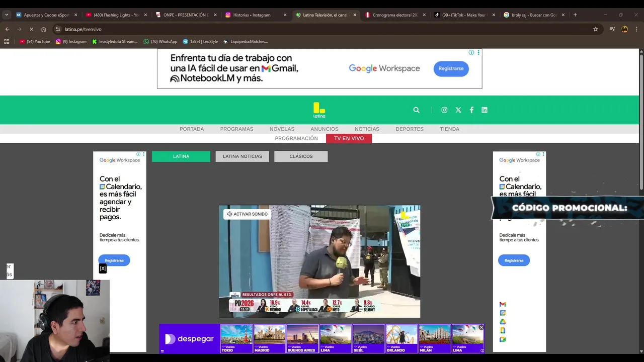The height and width of the screenshot is (362, 644).
Task: Open the Novelas menu item
Action: (282, 129)
